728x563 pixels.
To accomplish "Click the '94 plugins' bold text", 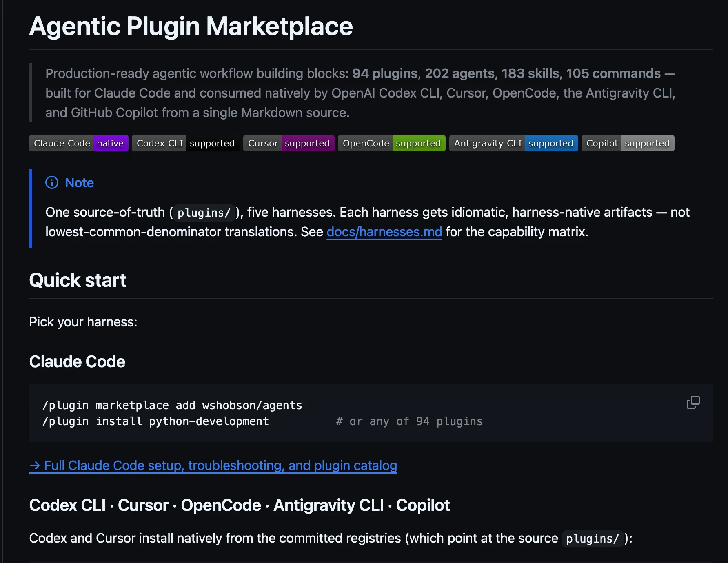I will coord(385,73).
